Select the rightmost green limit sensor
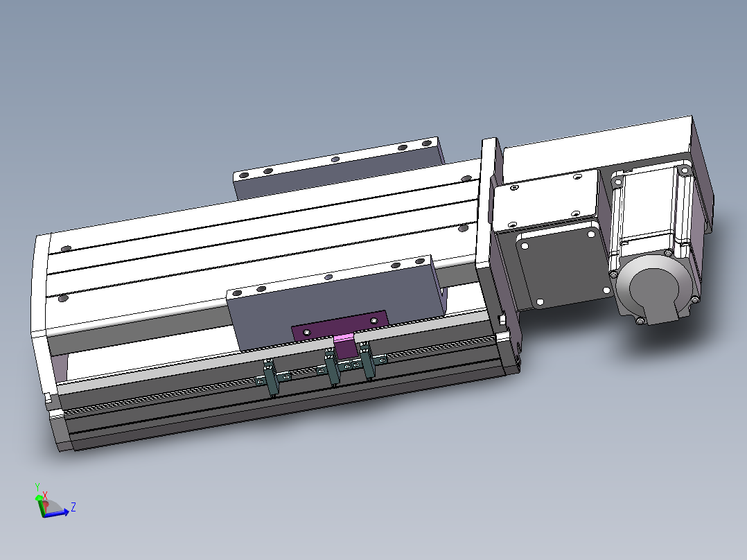Screen dimensions: 747x560 point(367,362)
